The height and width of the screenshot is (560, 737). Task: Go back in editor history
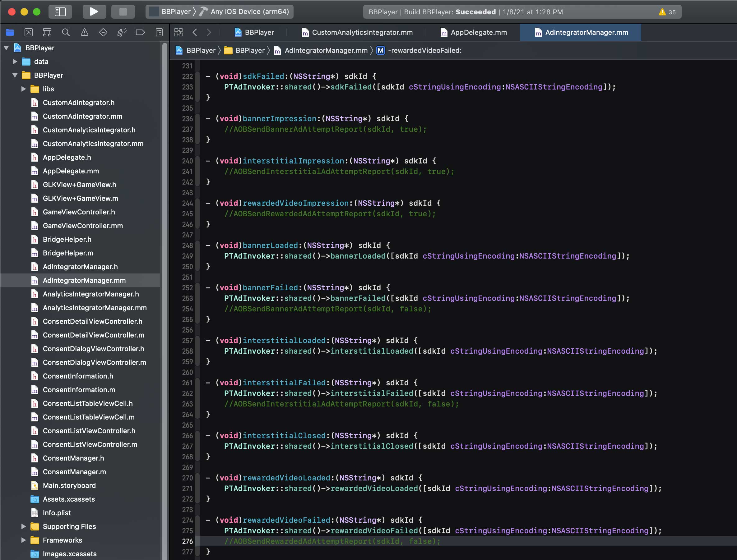(x=195, y=32)
